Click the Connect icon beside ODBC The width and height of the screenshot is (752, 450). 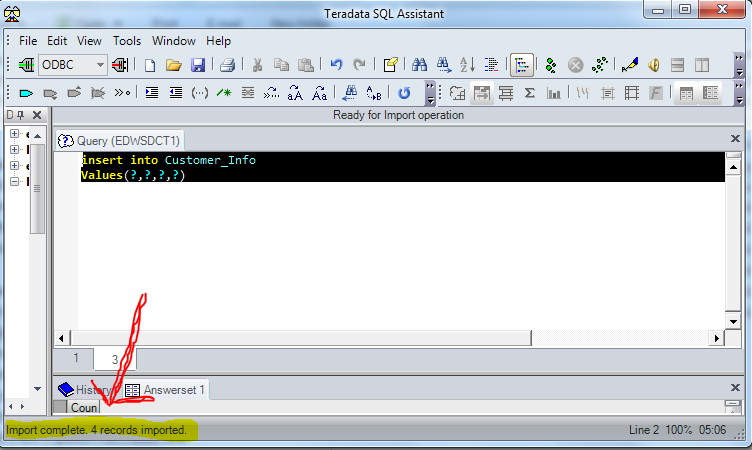(x=26, y=65)
